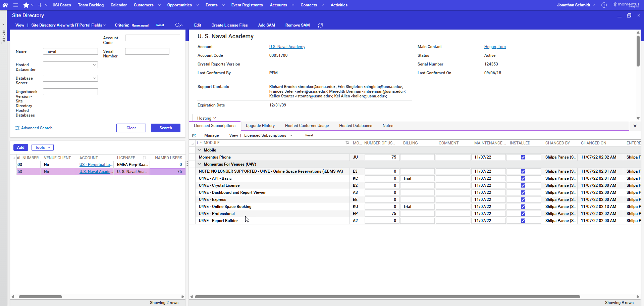Click the subscriptions grid horizontal scrollbar
The width and height of the screenshot is (644, 306).
click(387, 297)
